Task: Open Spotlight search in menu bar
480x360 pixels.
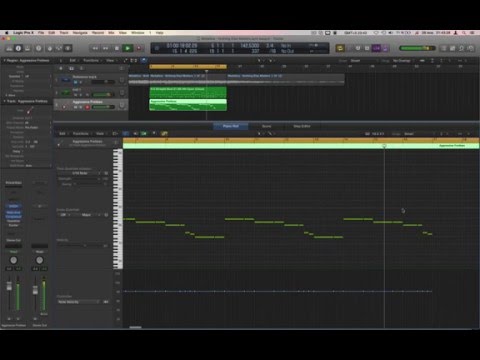Action: pos(464,33)
